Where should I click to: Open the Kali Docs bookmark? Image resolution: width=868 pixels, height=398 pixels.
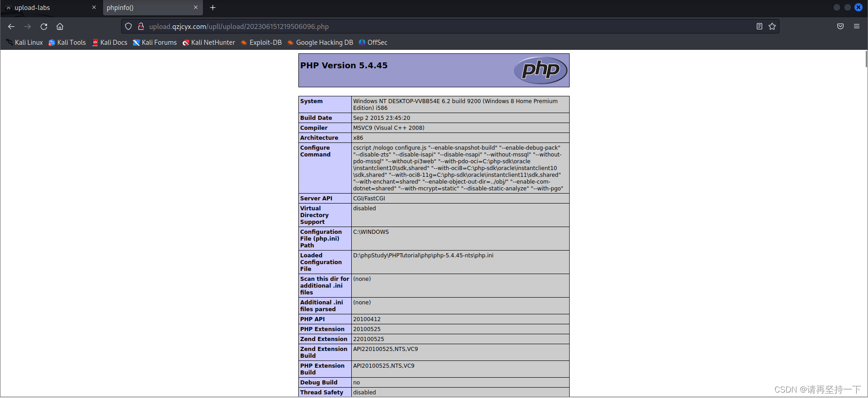(x=110, y=43)
